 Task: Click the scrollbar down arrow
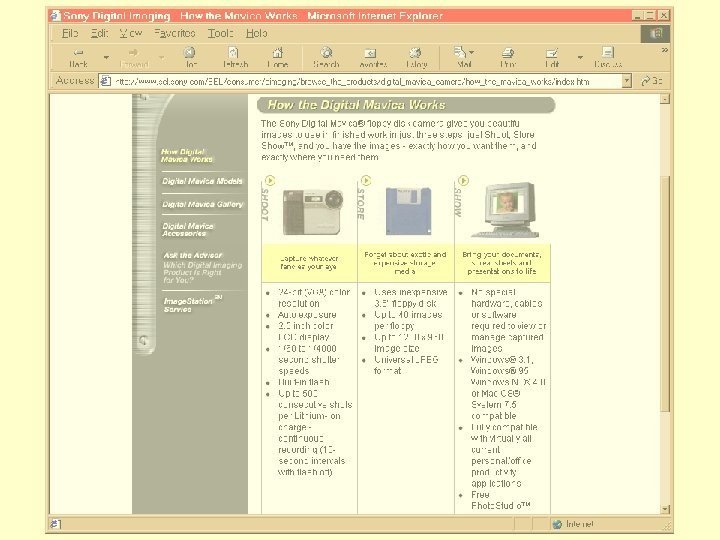click(664, 509)
